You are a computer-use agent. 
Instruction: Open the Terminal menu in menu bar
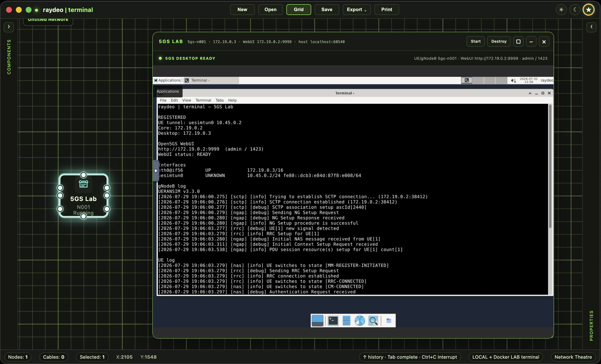click(x=203, y=100)
